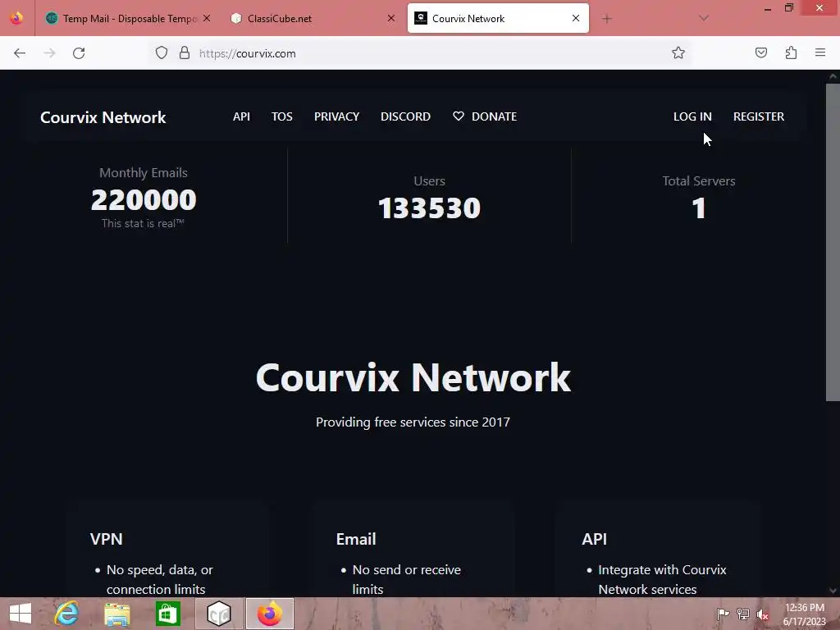Select the Courvix Network tab

[x=498, y=18]
